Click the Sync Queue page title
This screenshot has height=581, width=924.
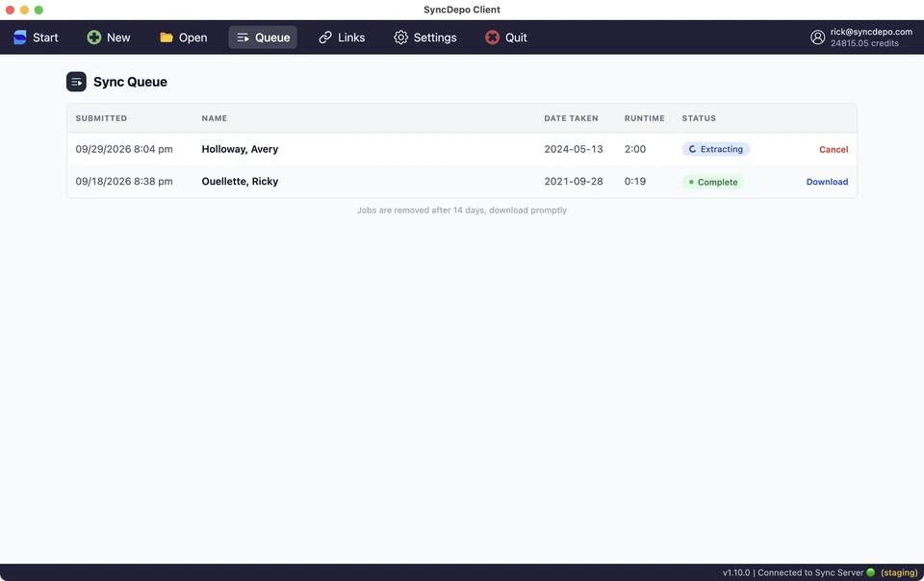click(130, 82)
